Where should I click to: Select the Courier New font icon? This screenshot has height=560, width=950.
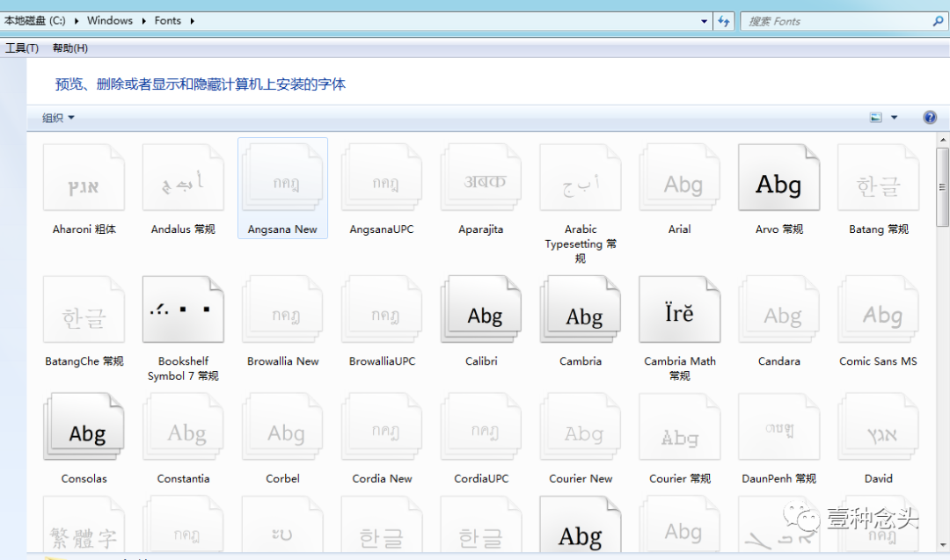coord(581,426)
